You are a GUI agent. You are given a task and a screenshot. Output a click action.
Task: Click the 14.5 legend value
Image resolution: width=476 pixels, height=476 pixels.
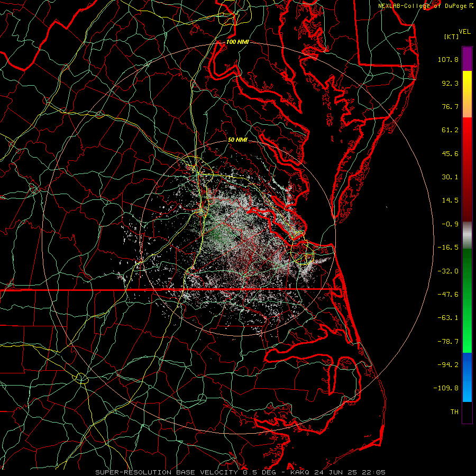click(450, 200)
